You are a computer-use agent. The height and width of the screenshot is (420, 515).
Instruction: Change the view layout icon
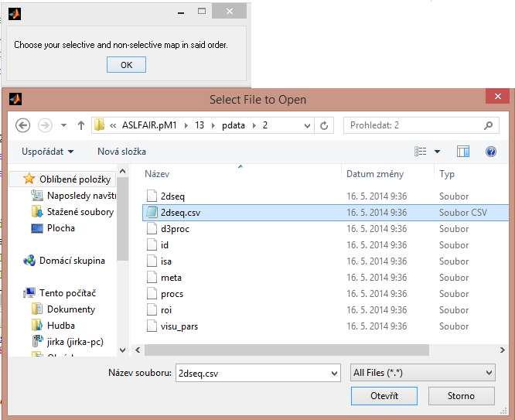click(420, 152)
